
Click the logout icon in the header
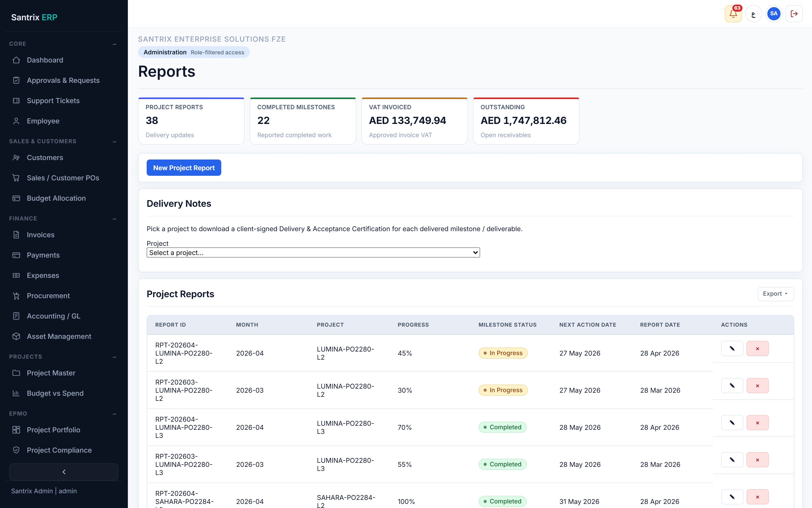[x=794, y=14]
